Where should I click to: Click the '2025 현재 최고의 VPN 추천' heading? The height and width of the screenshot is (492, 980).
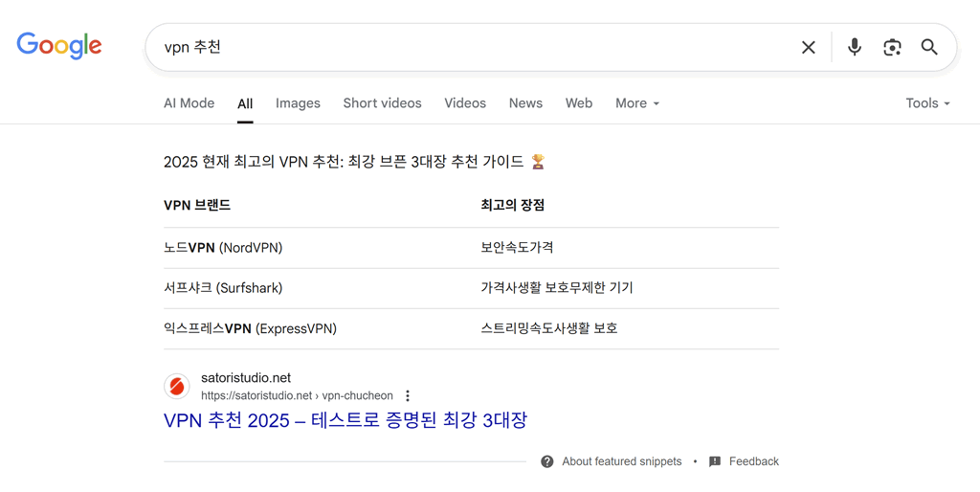344,162
